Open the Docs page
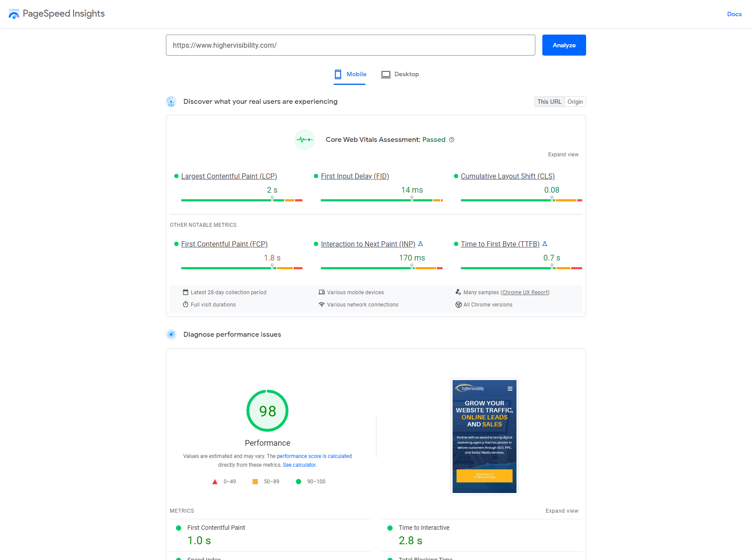Screen dimensions: 752x560 click(734, 14)
